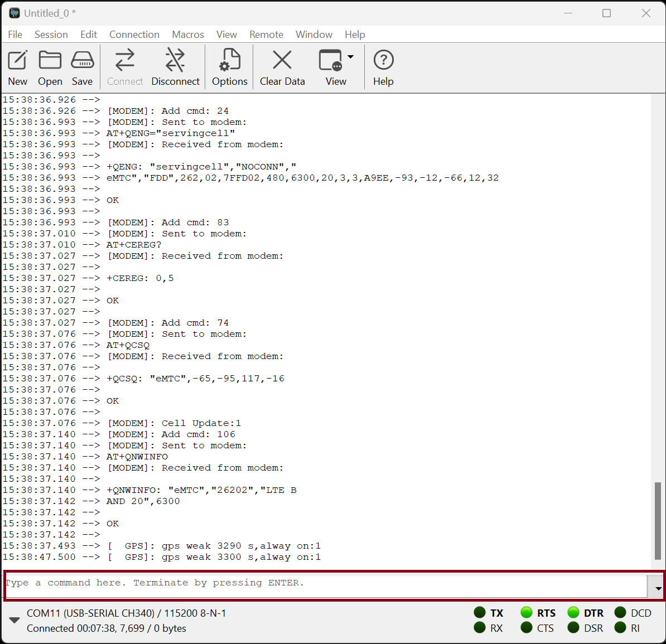Click the View toolbar icon
The width and height of the screenshot is (666, 644).
coord(331,61)
